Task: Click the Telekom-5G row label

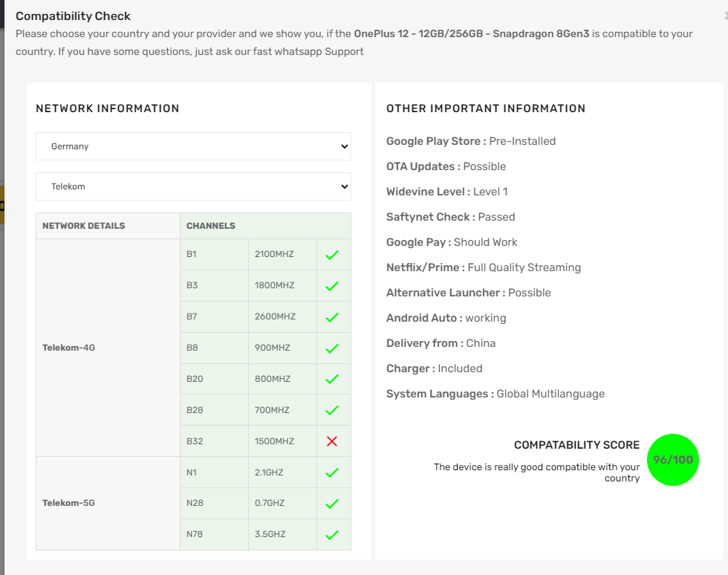Action: (68, 503)
